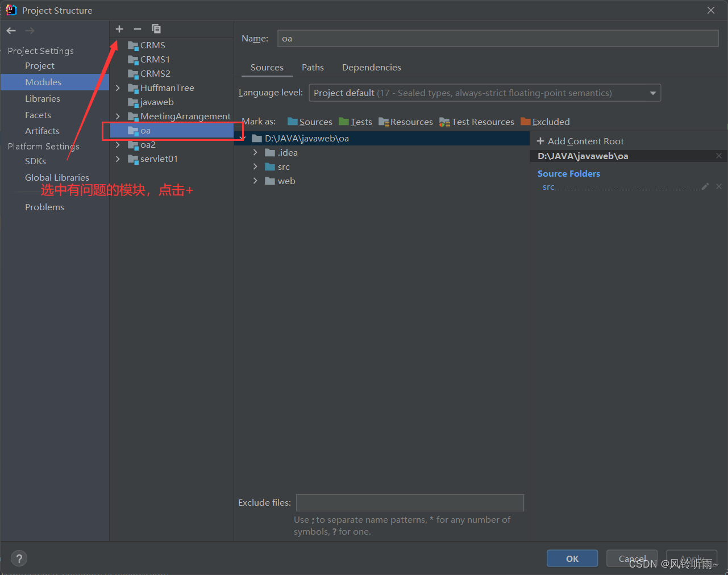Remove src source folder with X
Screen dimensions: 728x575
point(719,186)
